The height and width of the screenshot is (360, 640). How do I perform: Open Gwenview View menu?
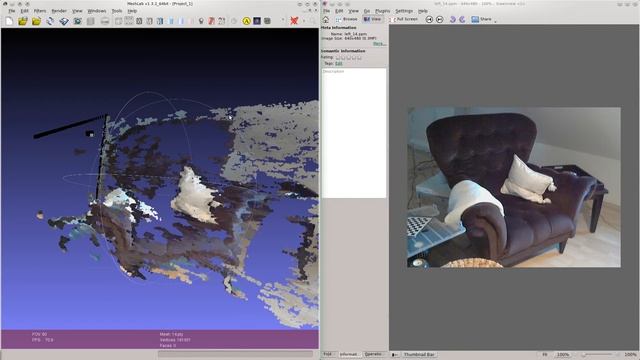(x=353, y=11)
